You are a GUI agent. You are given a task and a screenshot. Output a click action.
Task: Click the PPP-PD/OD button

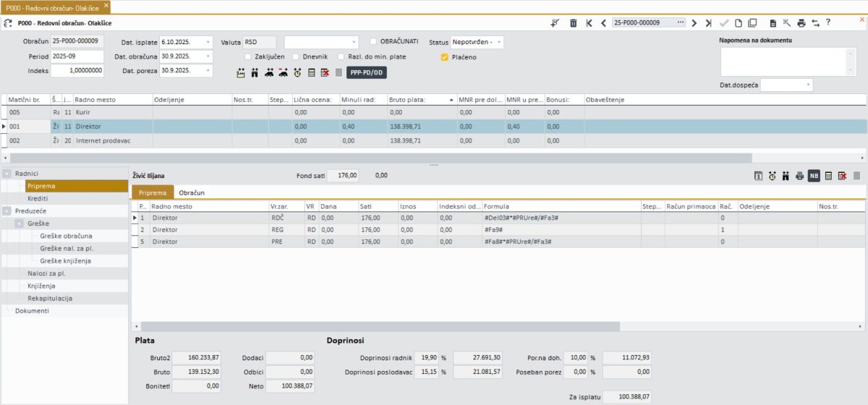click(x=367, y=72)
